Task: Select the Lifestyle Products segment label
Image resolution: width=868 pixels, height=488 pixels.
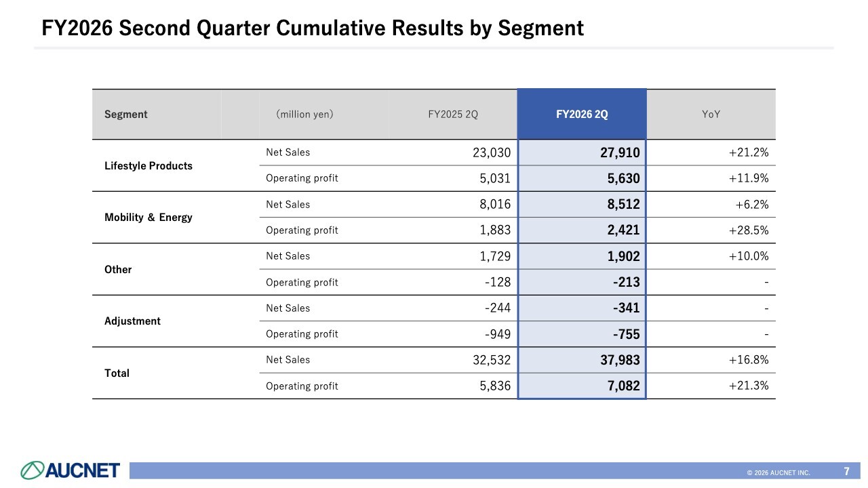Action: 149,166
